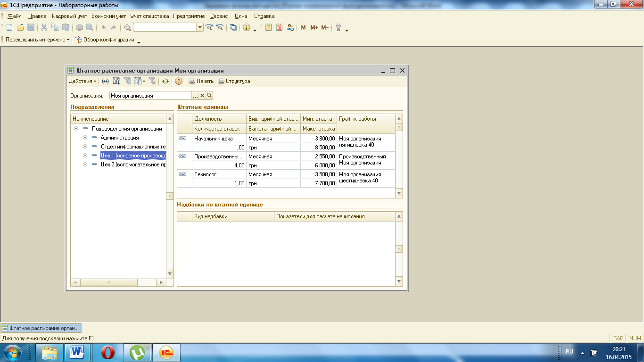
Task: Click the Cut scissors icon
Action: click(x=44, y=28)
